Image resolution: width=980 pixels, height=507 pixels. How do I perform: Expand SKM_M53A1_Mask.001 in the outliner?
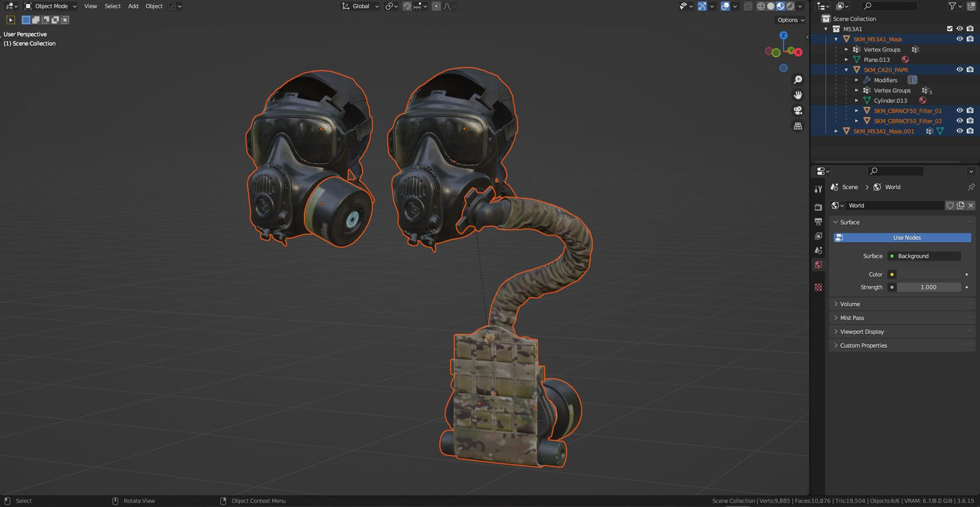(x=836, y=131)
